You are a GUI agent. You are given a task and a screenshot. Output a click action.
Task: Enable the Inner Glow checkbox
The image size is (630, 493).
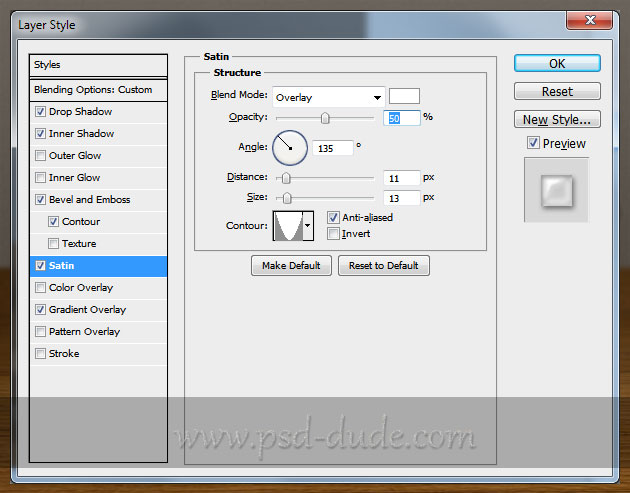pyautogui.click(x=40, y=178)
